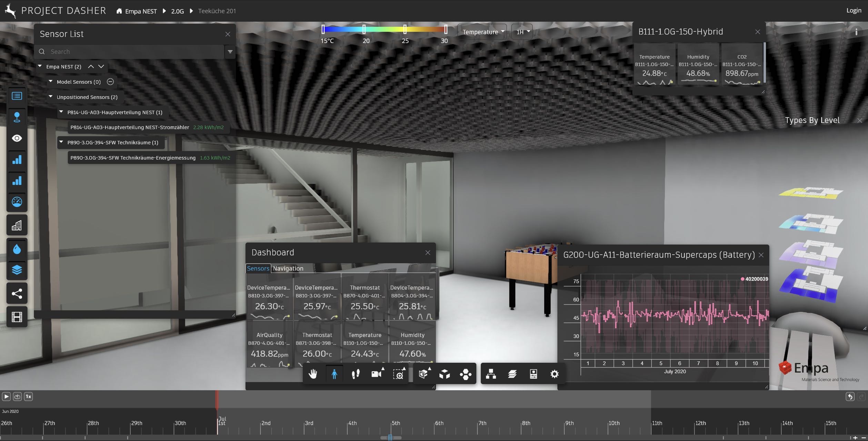This screenshot has width=868, height=441.
Task: Select the Sensors tab in Dashboard
Action: point(258,268)
